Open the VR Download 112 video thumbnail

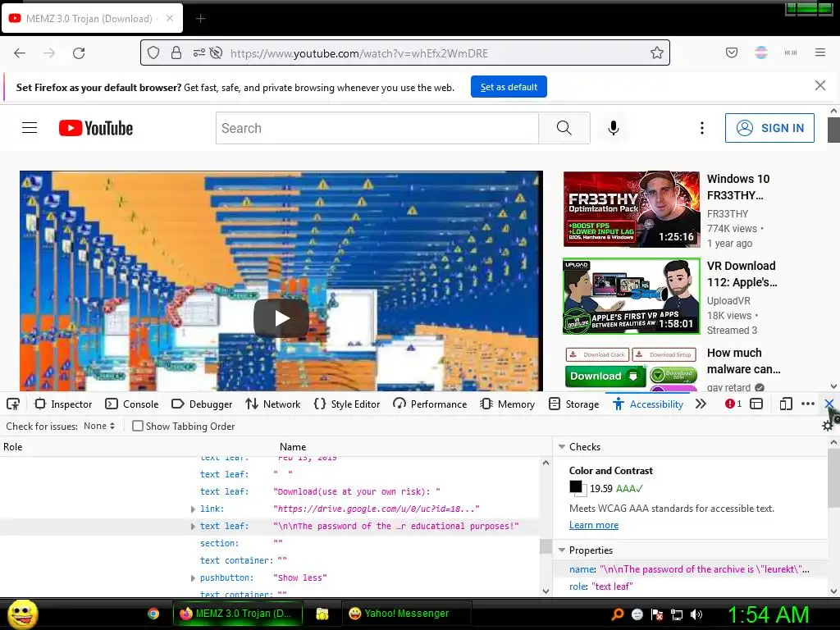point(632,296)
